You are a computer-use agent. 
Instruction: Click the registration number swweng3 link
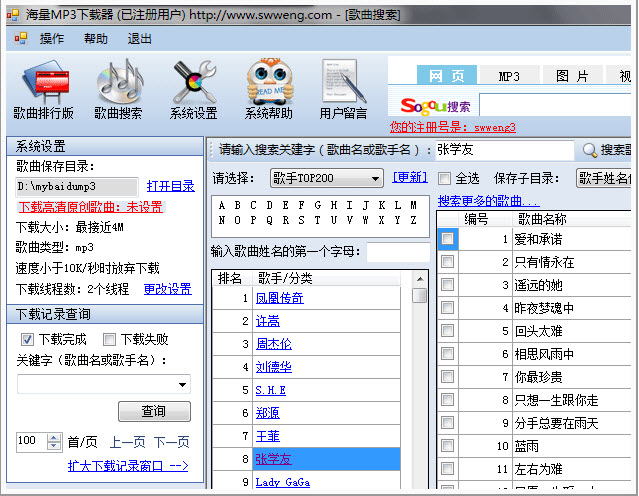pyautogui.click(x=452, y=128)
